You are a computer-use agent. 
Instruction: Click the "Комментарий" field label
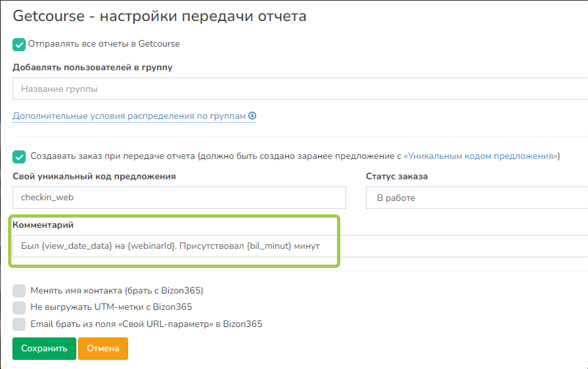click(x=43, y=225)
